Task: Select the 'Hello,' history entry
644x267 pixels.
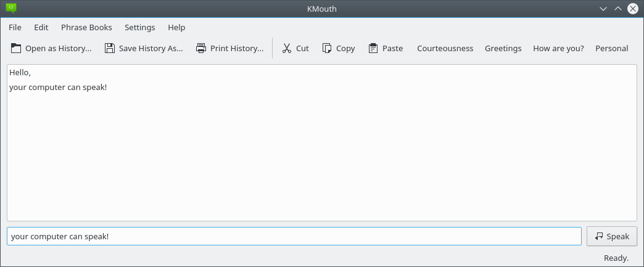Action: [x=20, y=73]
